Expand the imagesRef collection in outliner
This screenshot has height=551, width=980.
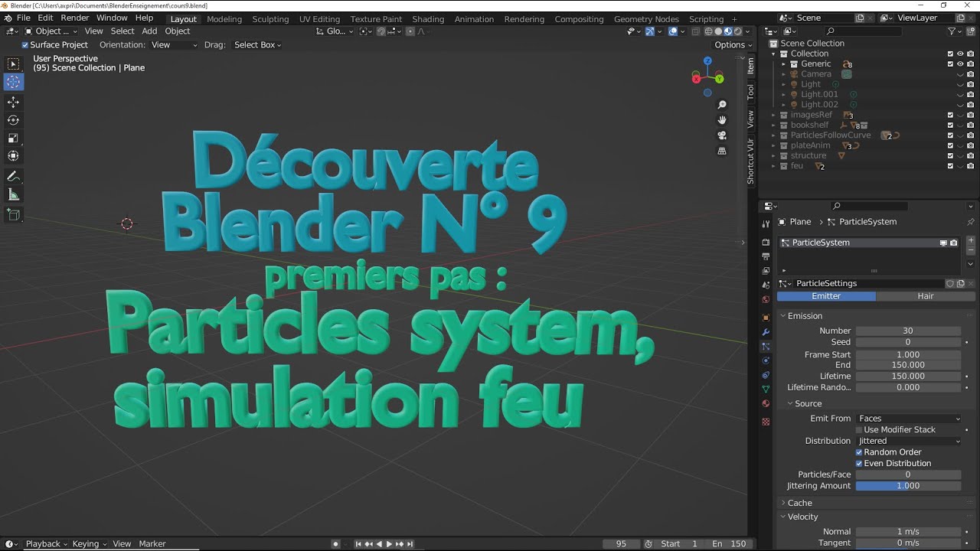coord(774,115)
